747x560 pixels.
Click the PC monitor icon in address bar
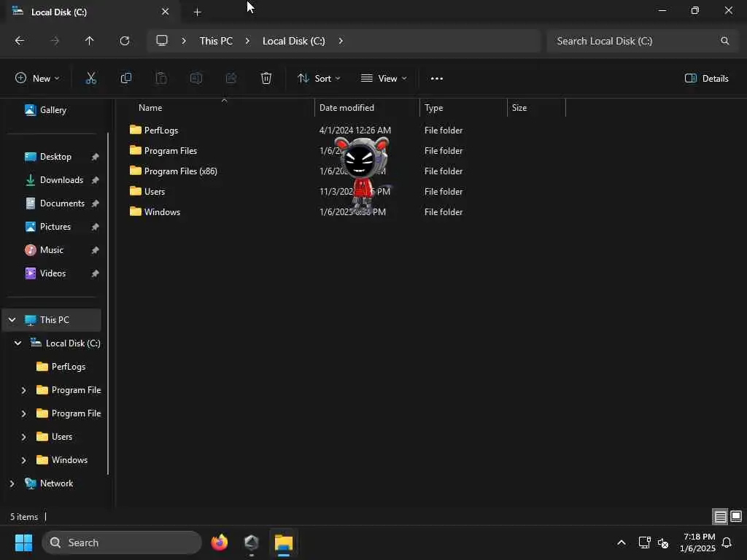pos(162,41)
